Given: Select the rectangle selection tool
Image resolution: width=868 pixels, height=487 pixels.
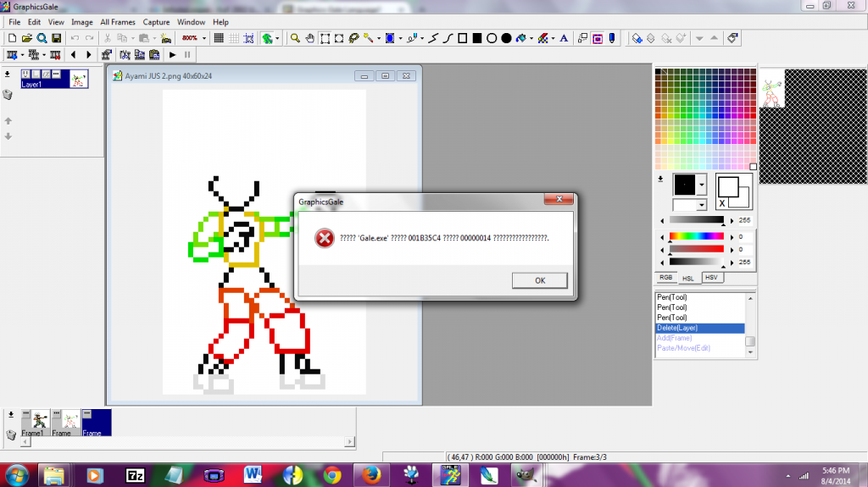Looking at the screenshot, I should coord(325,38).
